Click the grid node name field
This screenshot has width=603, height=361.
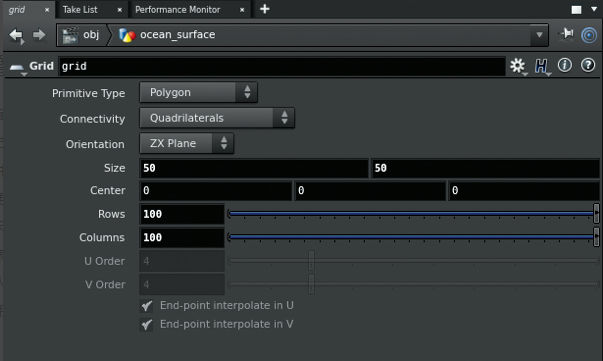pos(282,66)
